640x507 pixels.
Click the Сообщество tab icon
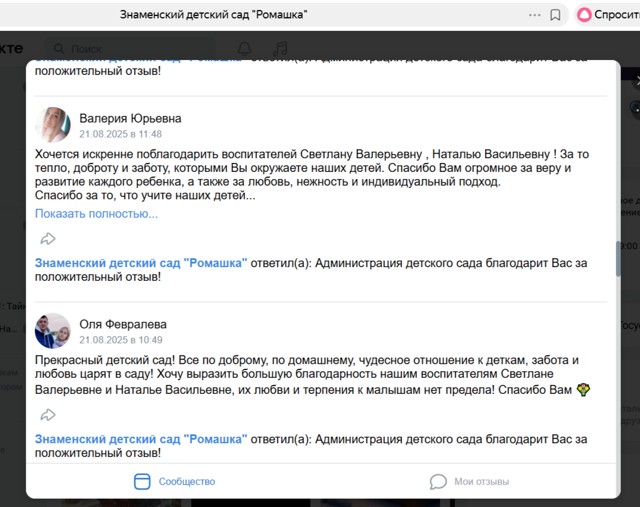pyautogui.click(x=142, y=481)
